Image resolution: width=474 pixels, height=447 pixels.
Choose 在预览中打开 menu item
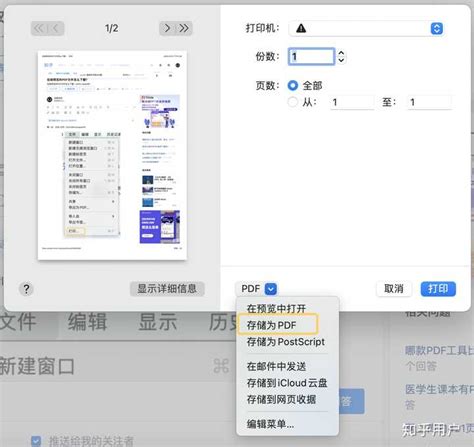click(x=276, y=308)
